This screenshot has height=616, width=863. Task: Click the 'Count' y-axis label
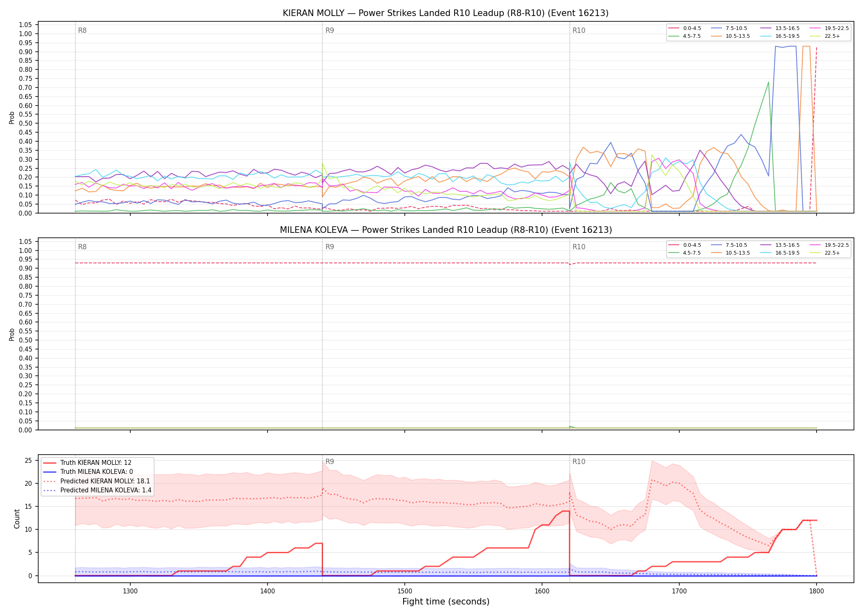click(x=17, y=519)
